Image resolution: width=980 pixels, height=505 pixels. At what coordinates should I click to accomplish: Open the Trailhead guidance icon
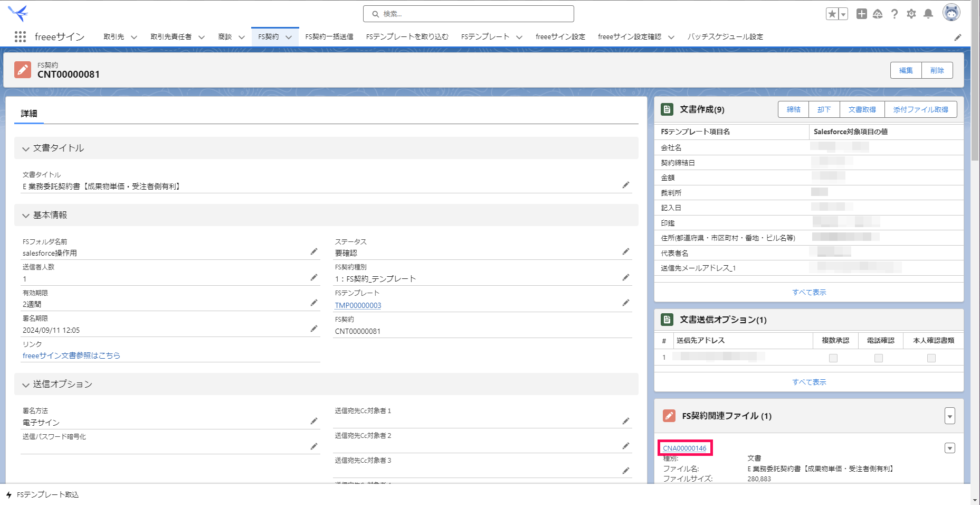(878, 14)
